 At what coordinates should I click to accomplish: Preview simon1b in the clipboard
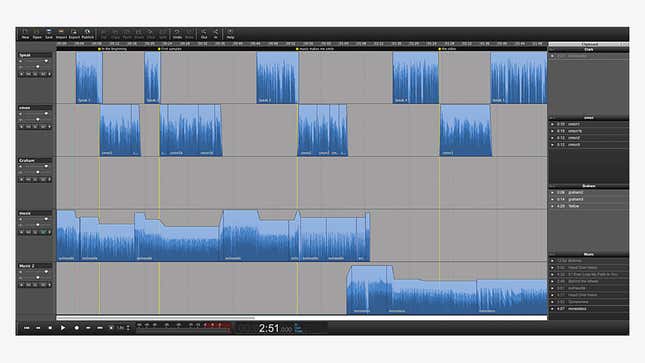point(553,131)
